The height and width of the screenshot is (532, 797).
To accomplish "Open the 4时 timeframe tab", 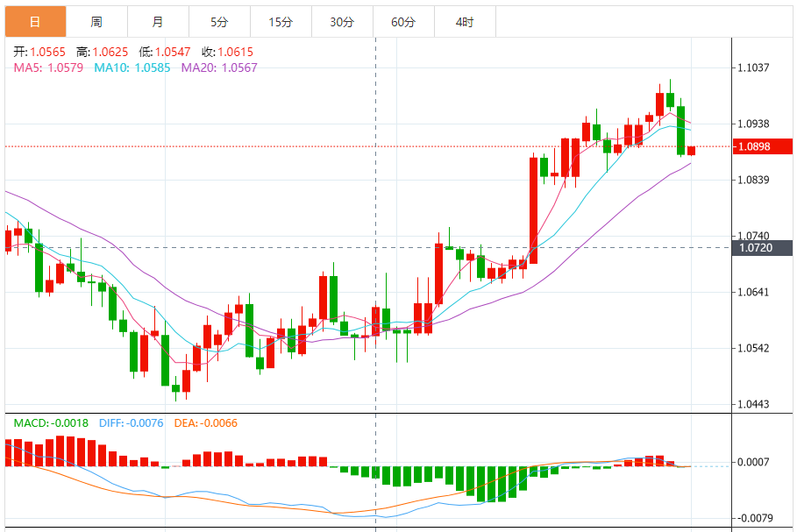I will click(465, 22).
